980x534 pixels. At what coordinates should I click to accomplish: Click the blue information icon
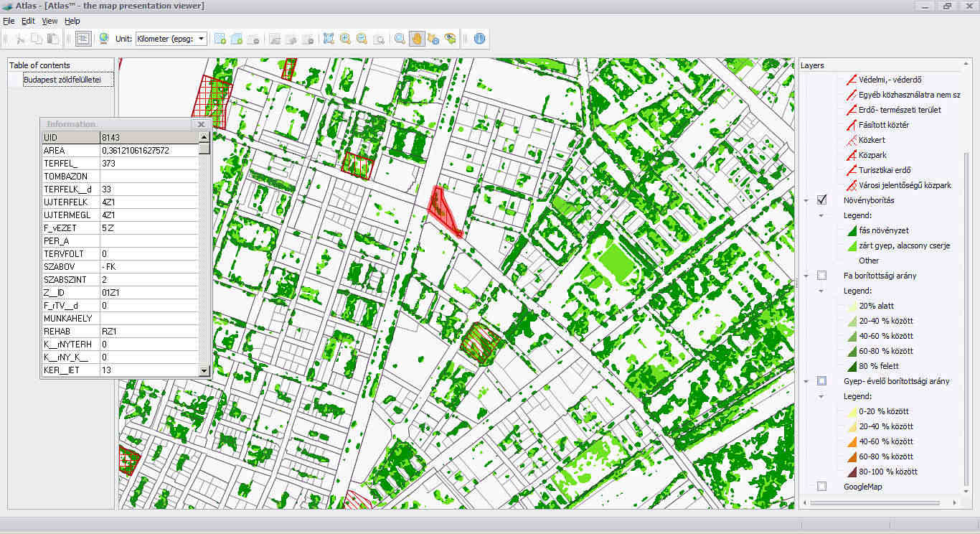[479, 39]
